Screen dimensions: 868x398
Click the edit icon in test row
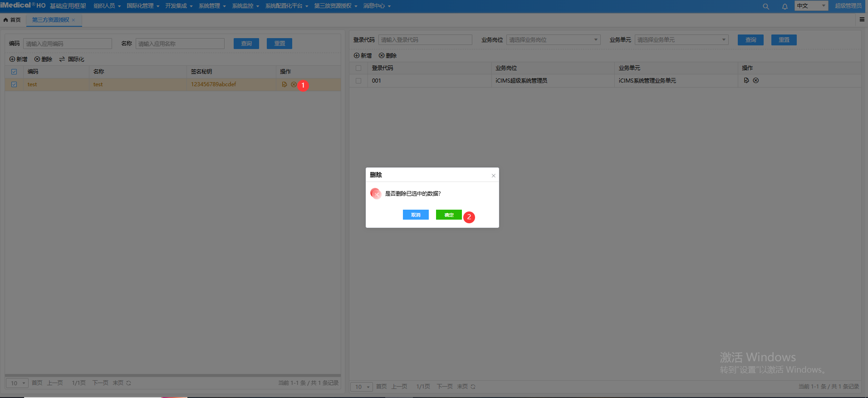[x=284, y=84]
